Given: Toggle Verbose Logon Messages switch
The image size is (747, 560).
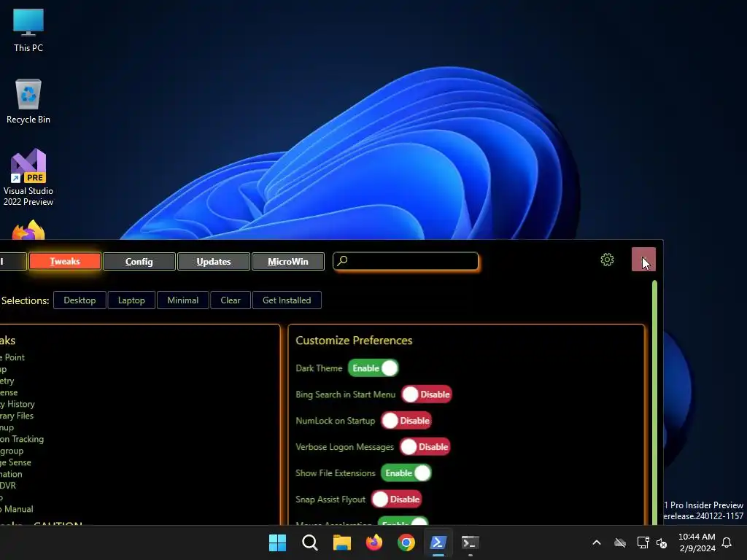Looking at the screenshot, I should point(425,447).
